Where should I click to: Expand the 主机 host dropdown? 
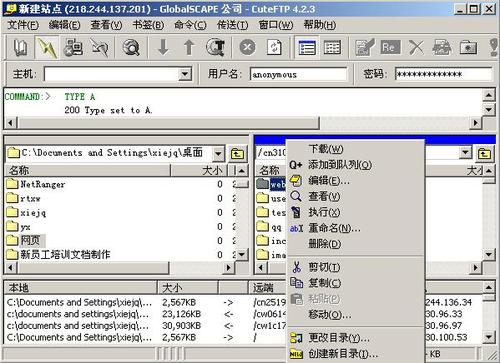(x=185, y=74)
